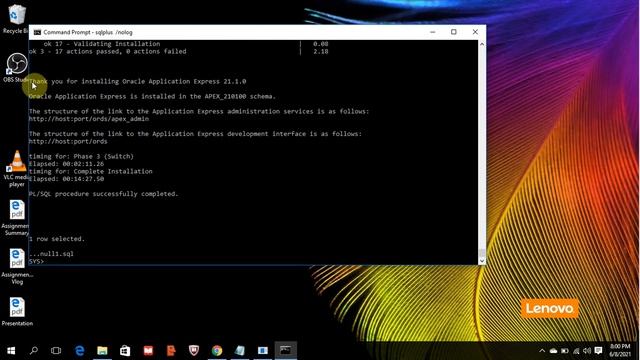Open the blue window app taskbar icon

(262, 350)
